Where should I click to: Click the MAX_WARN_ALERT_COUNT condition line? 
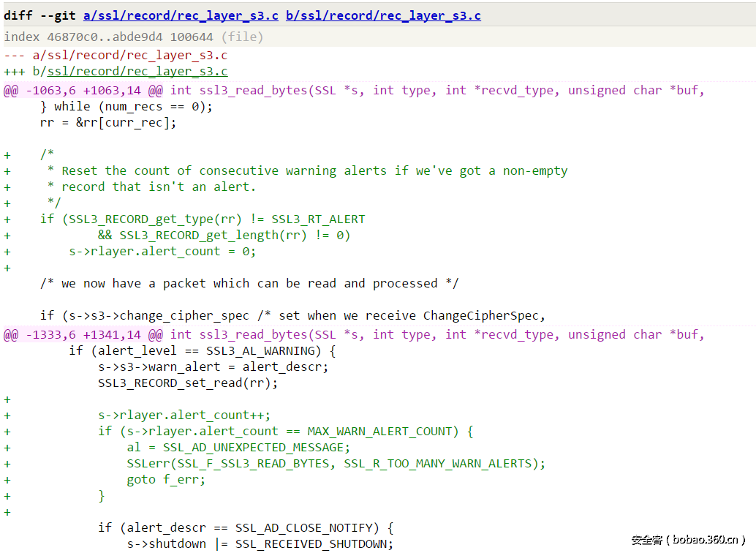285,431
